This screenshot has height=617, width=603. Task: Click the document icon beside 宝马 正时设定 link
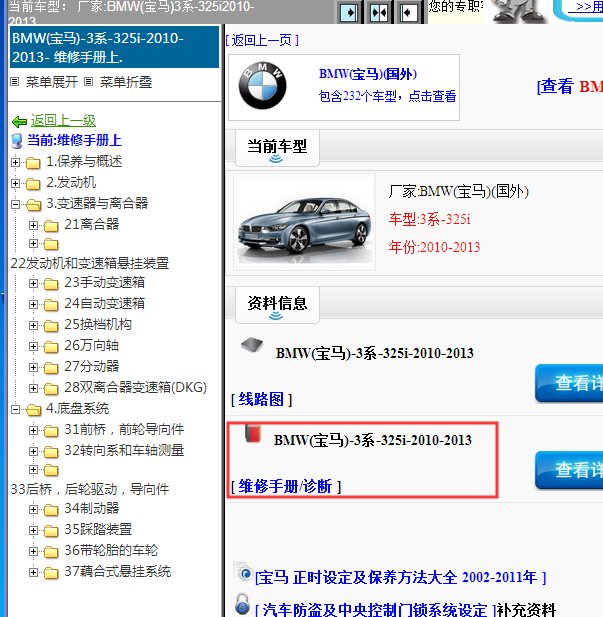pyautogui.click(x=243, y=571)
